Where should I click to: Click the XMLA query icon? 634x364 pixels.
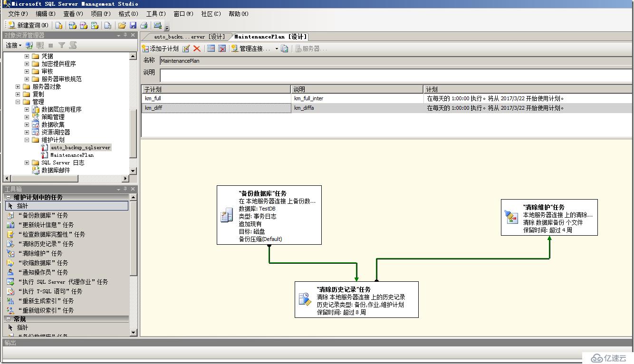pos(95,25)
